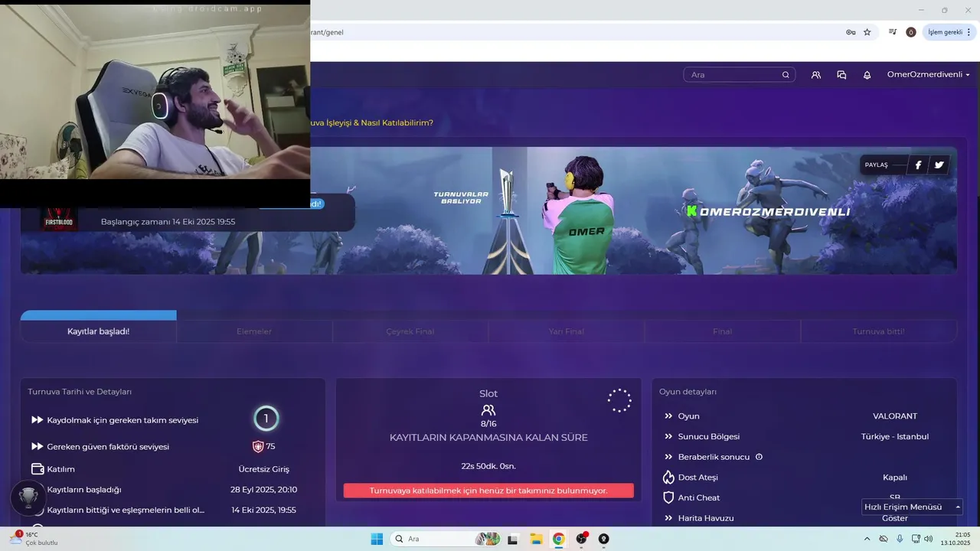Open the OmerOzmerdivenli account dropdown

tap(928, 75)
